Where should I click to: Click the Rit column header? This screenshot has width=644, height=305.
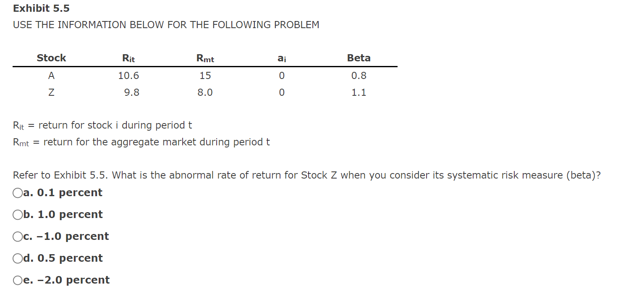pyautogui.click(x=128, y=58)
